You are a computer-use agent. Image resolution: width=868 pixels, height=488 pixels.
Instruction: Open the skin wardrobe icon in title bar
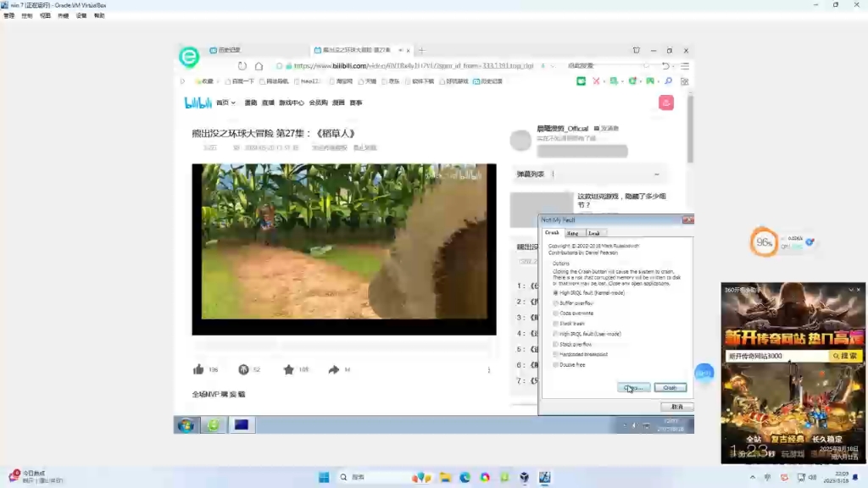point(637,50)
